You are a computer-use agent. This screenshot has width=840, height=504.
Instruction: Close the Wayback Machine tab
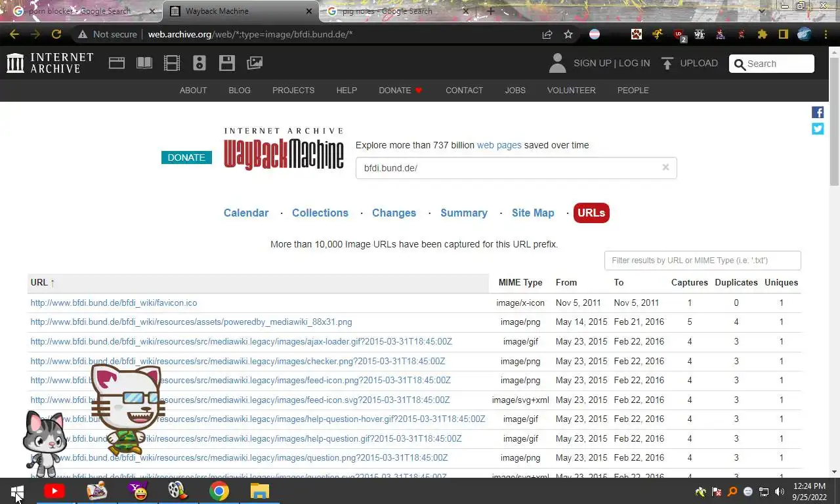[309, 11]
